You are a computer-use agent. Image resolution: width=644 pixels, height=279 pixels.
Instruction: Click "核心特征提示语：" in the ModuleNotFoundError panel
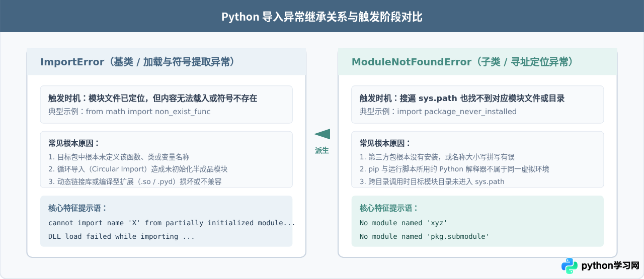coord(388,208)
